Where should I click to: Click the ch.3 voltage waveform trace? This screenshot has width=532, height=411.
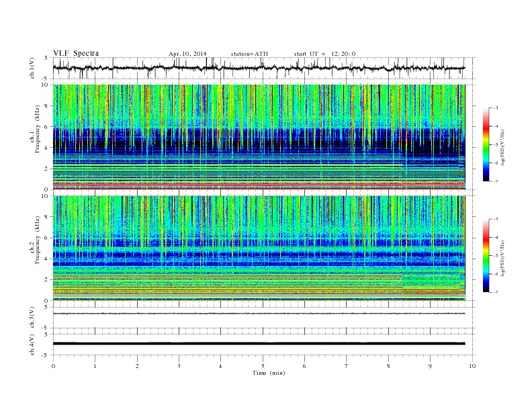coord(259,314)
